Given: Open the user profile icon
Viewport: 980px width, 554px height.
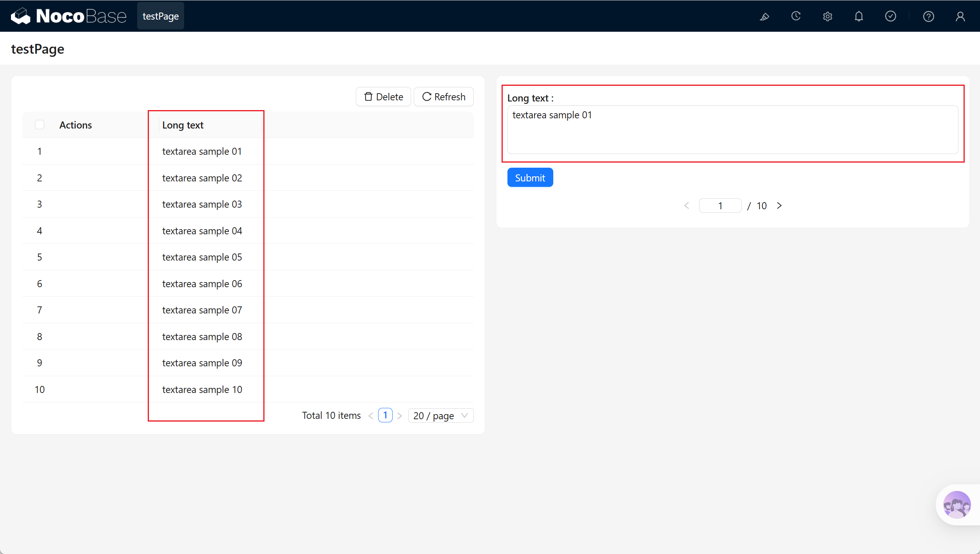Looking at the screenshot, I should point(960,16).
